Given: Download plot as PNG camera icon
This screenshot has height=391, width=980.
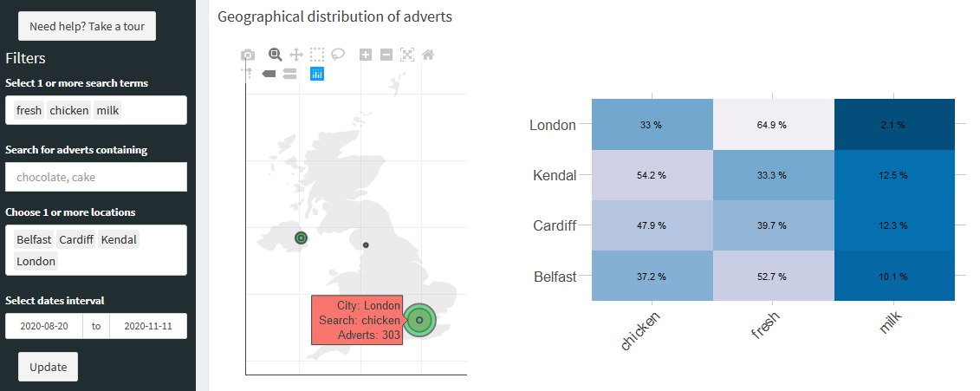Looking at the screenshot, I should 248,55.
